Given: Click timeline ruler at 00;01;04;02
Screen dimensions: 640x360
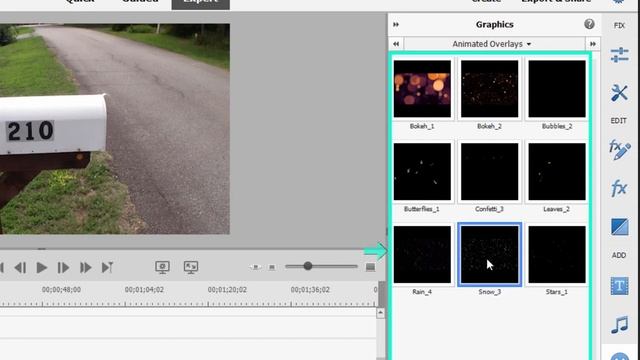Looking at the screenshot, I should [144, 289].
